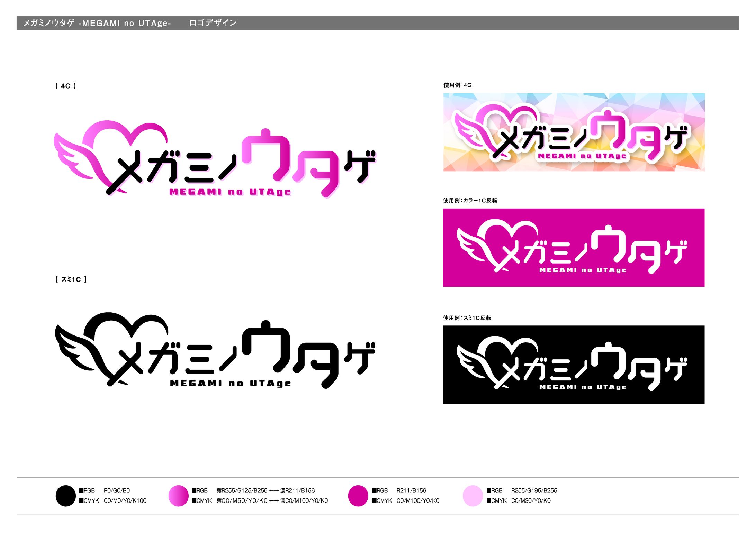
Task: Click the 使用例:4C caption
Action: click(457, 85)
